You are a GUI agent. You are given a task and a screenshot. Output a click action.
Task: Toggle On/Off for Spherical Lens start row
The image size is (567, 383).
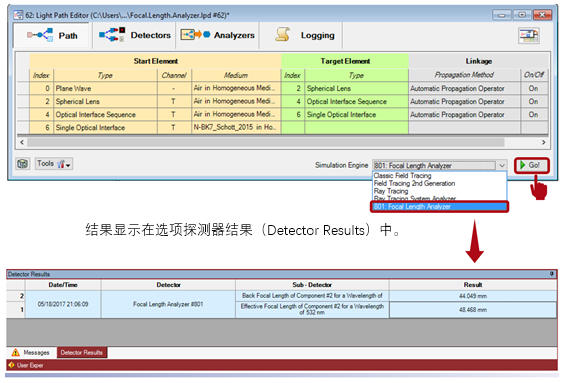pyautogui.click(x=534, y=101)
